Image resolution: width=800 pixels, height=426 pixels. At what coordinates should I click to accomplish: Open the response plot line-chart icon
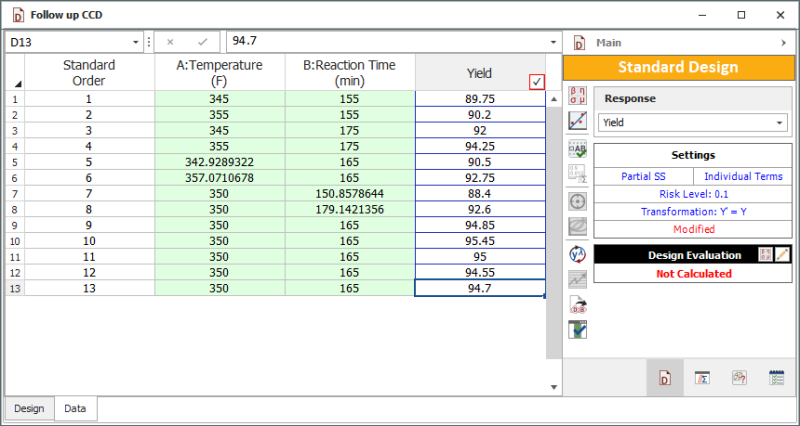[x=577, y=120]
